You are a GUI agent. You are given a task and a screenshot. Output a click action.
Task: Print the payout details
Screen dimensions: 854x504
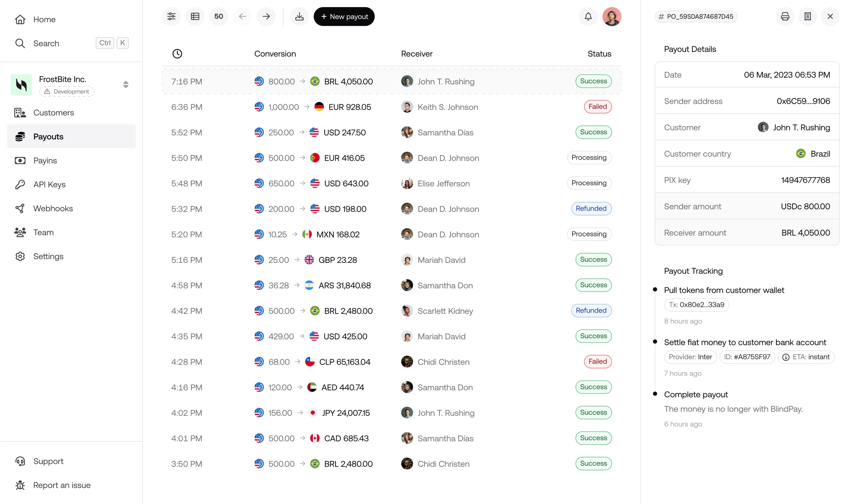[785, 16]
